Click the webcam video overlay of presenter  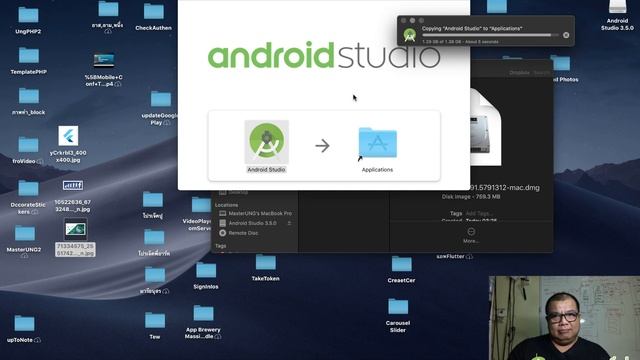point(564,318)
